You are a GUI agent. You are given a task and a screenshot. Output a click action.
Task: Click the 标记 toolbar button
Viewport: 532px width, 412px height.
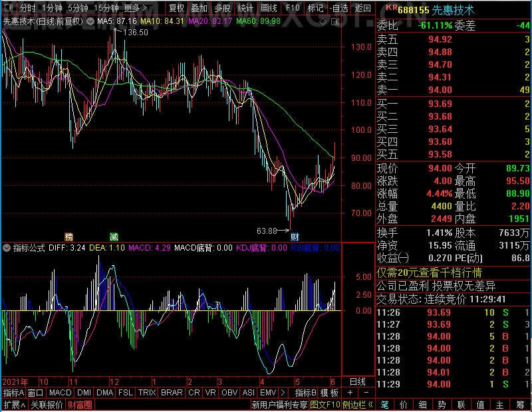point(315,7)
